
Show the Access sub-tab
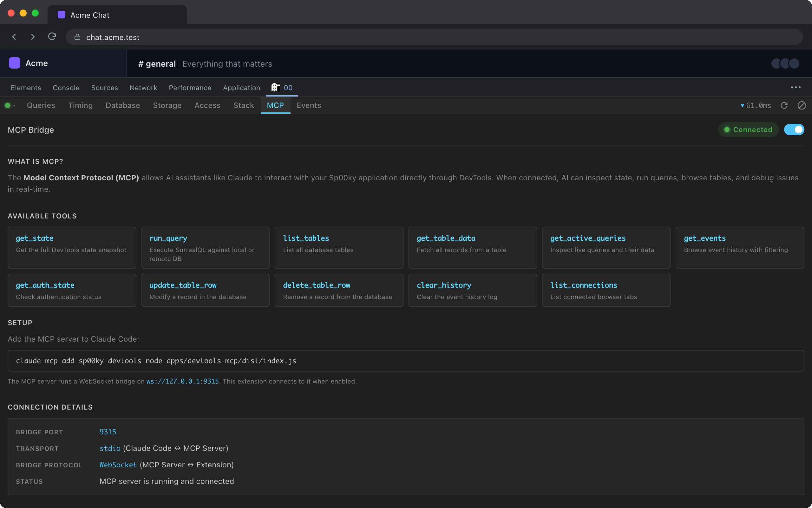tap(207, 105)
